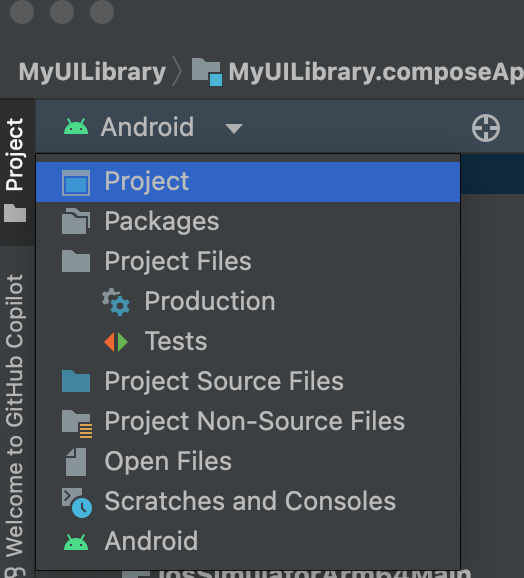Open Scratches and Consoles view
This screenshot has width=524, height=578.
(248, 501)
